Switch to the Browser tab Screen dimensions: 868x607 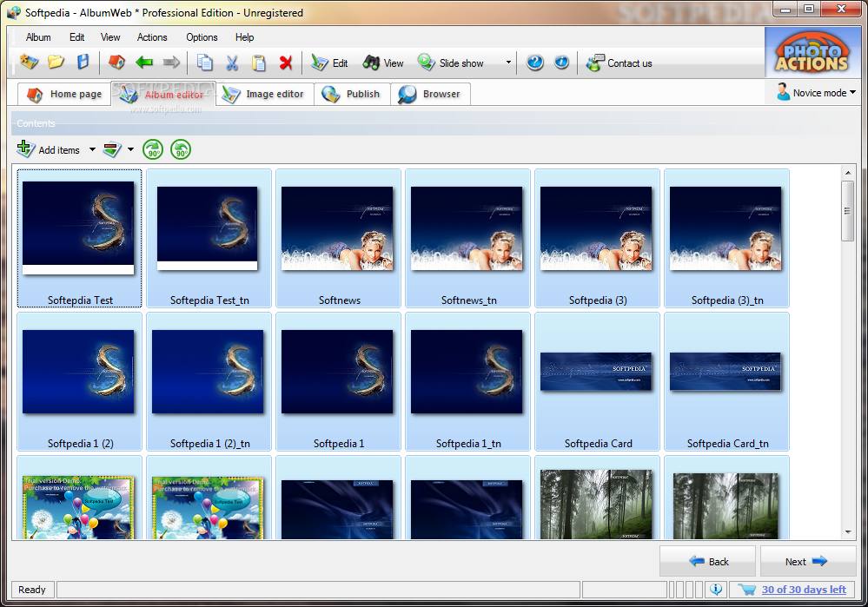pos(430,94)
